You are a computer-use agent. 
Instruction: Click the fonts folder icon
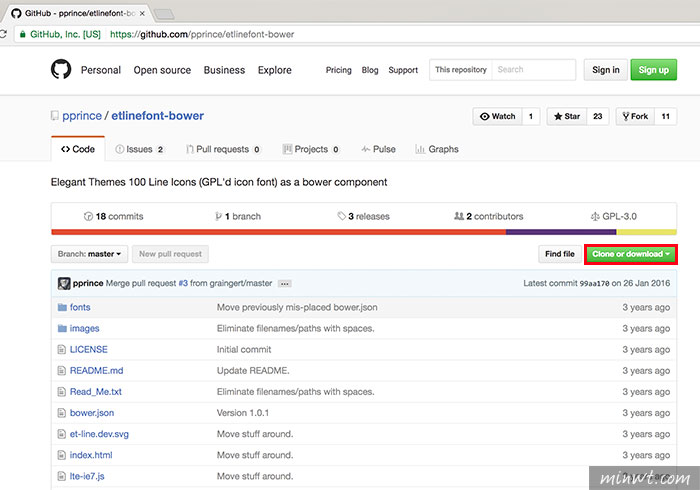(x=62, y=307)
